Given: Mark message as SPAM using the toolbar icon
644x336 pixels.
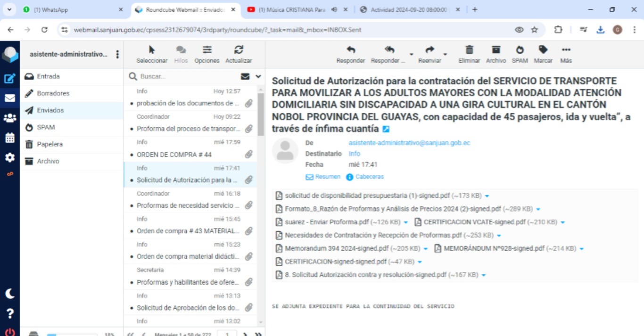Looking at the screenshot, I should tap(520, 50).
